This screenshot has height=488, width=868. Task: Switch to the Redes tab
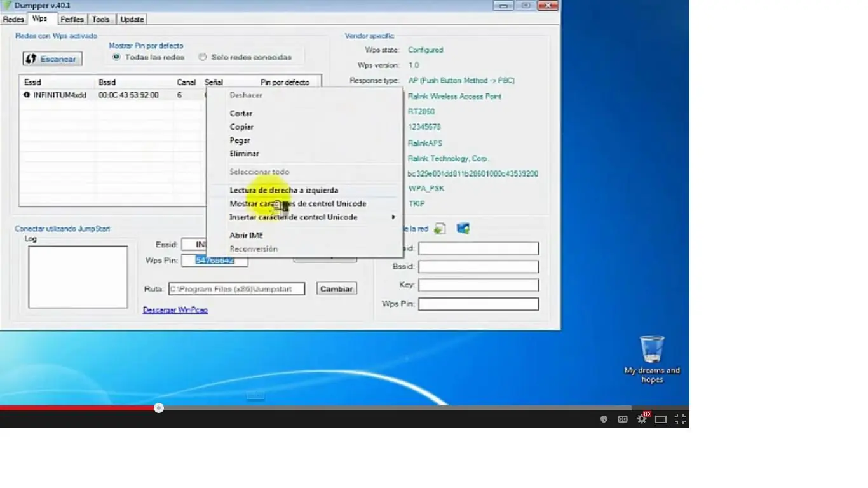click(x=13, y=20)
